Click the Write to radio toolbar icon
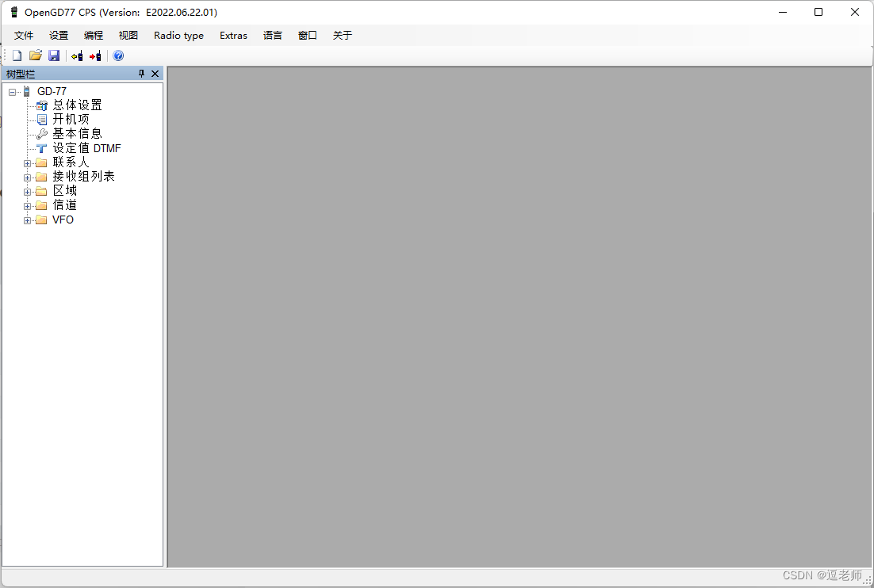 95,55
